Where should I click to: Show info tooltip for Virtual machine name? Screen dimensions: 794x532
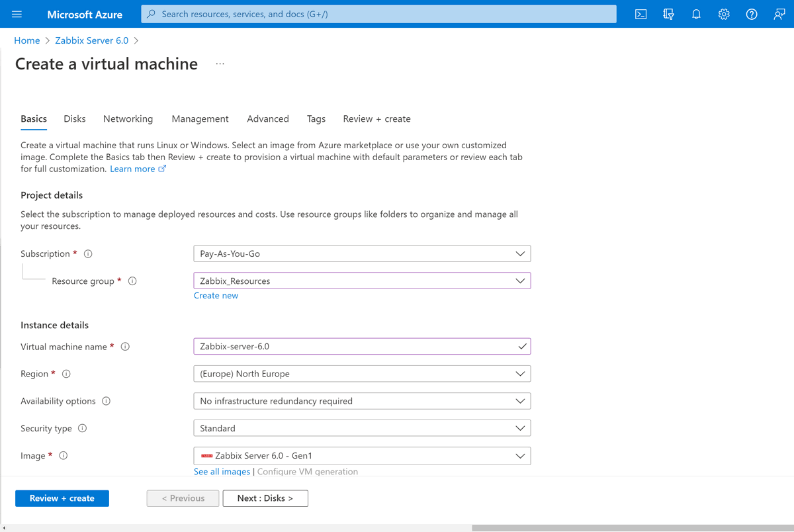125,347
